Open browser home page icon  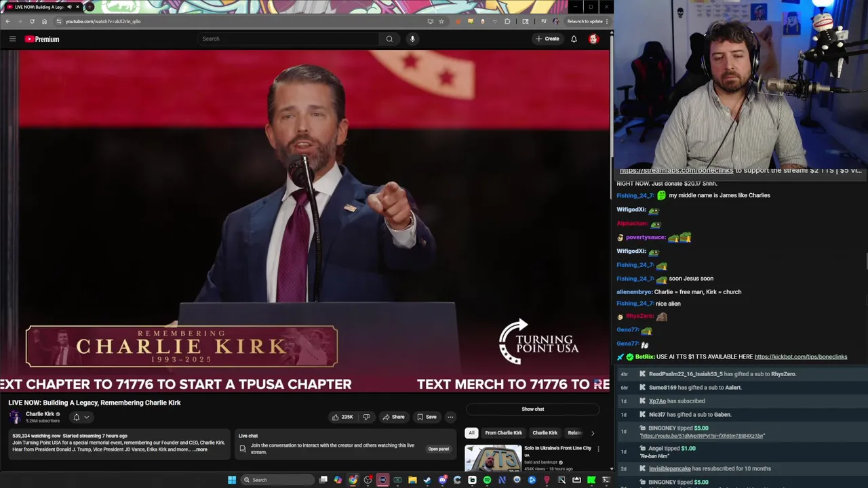point(44,21)
